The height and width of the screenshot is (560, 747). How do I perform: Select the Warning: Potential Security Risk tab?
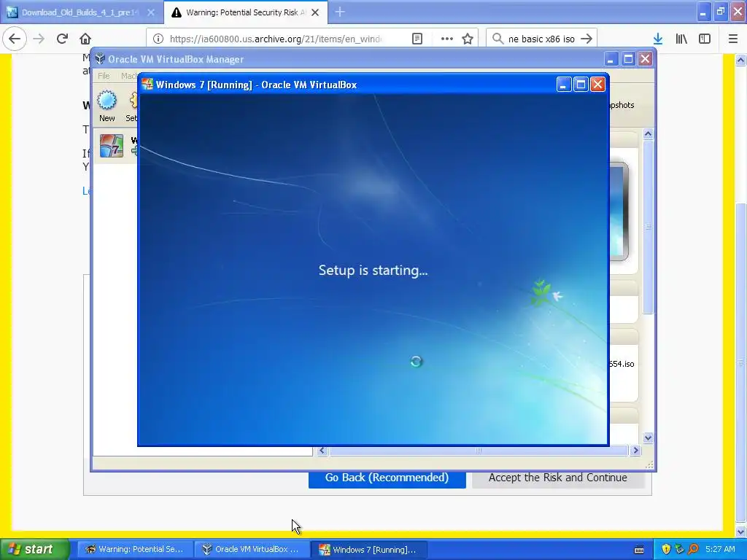pos(246,12)
